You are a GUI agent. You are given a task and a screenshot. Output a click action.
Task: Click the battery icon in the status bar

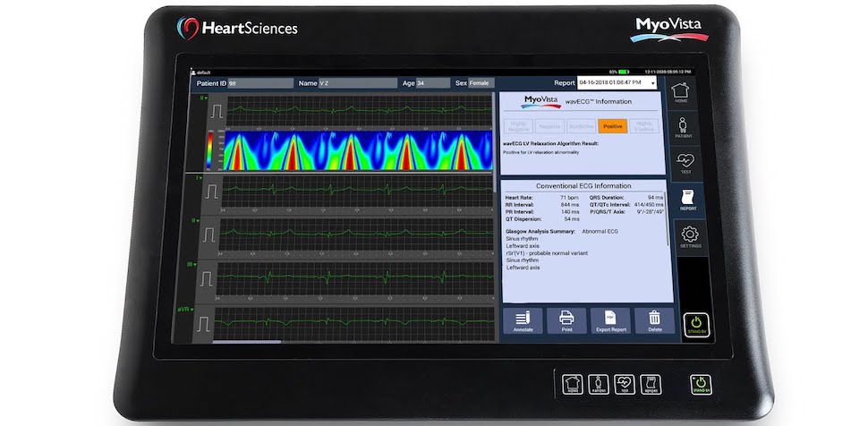[624, 72]
